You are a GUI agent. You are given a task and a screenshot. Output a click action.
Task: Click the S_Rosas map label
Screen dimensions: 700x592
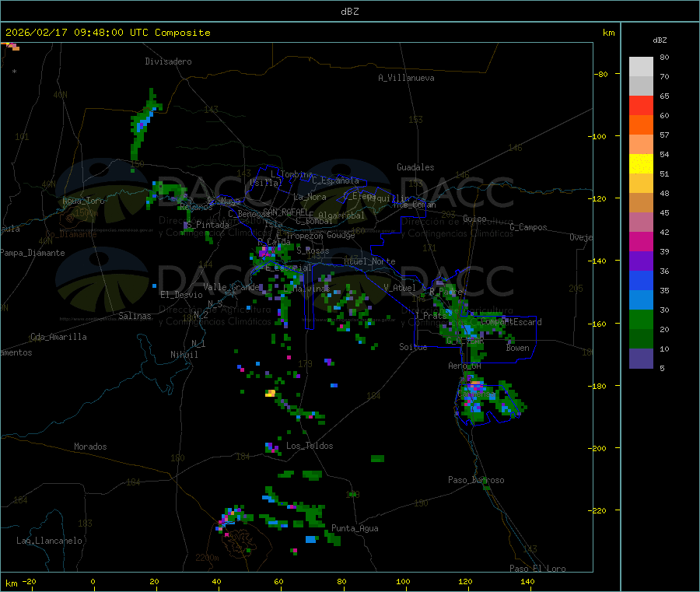click(x=313, y=250)
